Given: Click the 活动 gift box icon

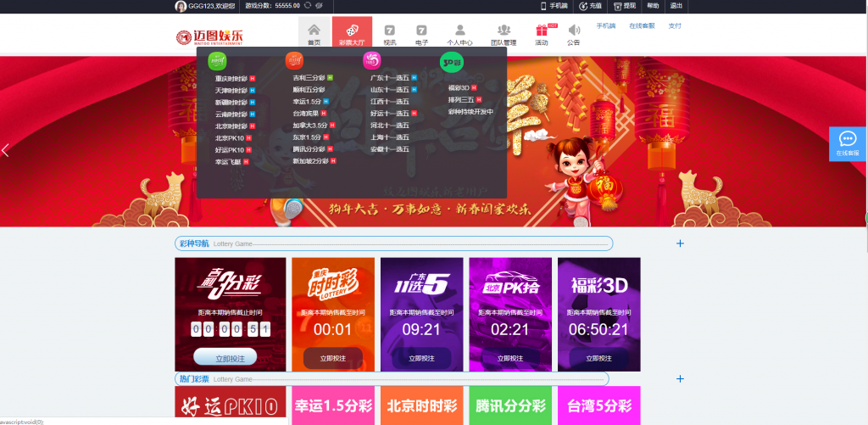Looking at the screenshot, I should pyautogui.click(x=542, y=31).
